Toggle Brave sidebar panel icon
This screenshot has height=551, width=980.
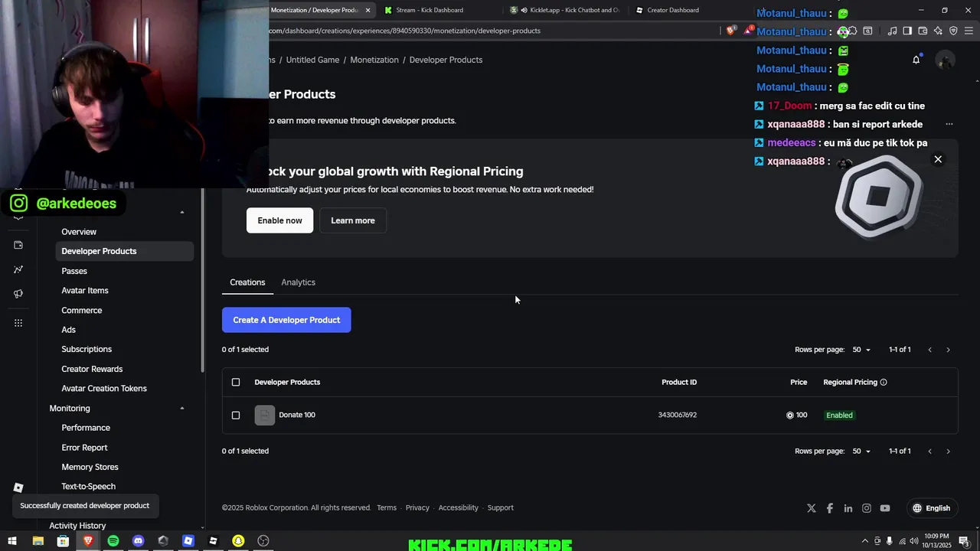point(907,31)
